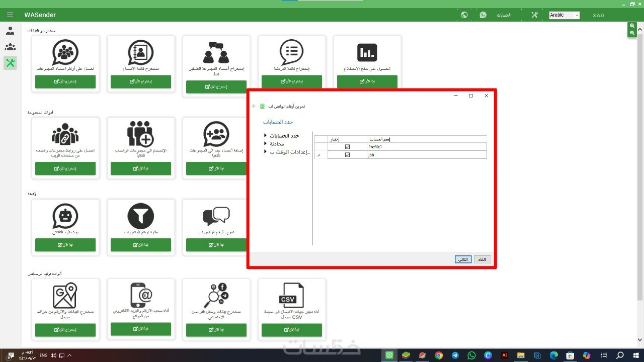Screen dimensions: 644x362
Task: Click the إسم الحساب column header
Action: coord(427,139)
